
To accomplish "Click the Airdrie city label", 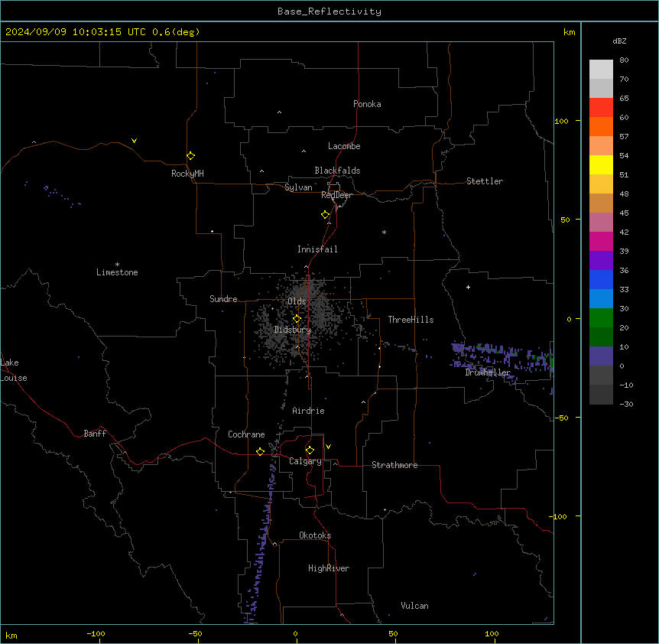I will [x=308, y=411].
